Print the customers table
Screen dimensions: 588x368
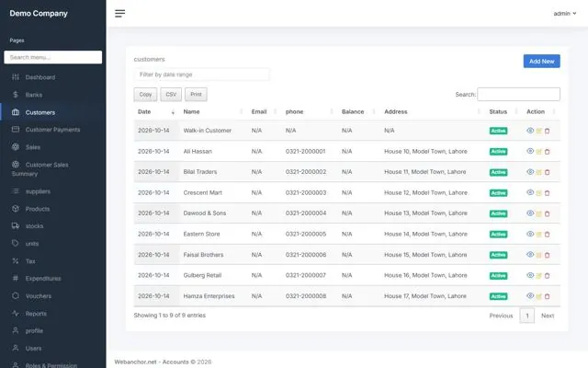pyautogui.click(x=196, y=94)
